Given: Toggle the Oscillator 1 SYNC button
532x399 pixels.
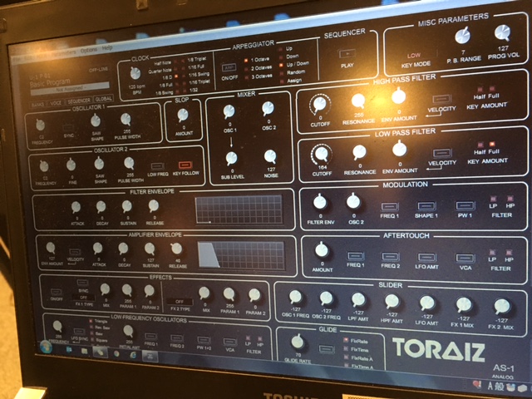Looking at the screenshot, I should [x=68, y=128].
